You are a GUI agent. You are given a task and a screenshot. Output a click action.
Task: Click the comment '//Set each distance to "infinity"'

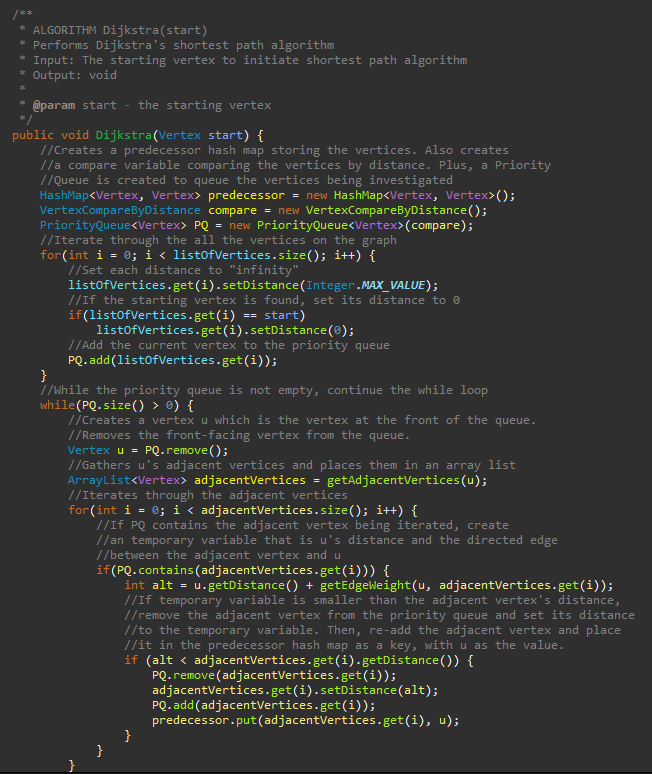[x=183, y=270]
